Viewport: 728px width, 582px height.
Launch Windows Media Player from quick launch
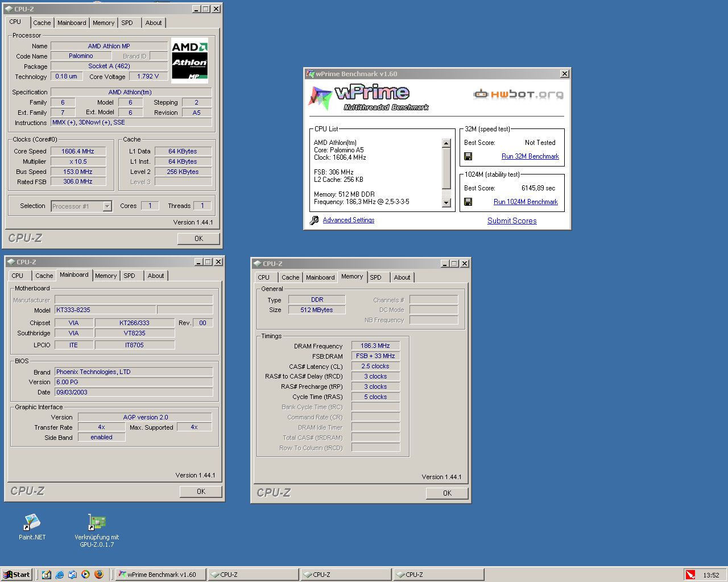point(85,575)
